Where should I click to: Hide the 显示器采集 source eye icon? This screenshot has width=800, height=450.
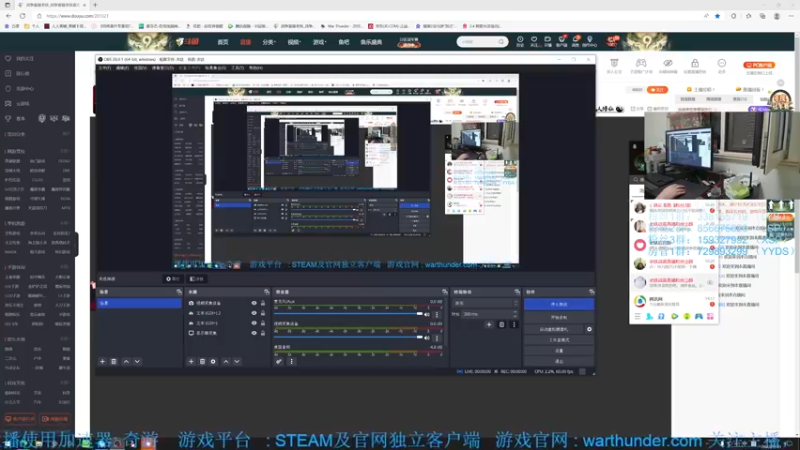254,333
